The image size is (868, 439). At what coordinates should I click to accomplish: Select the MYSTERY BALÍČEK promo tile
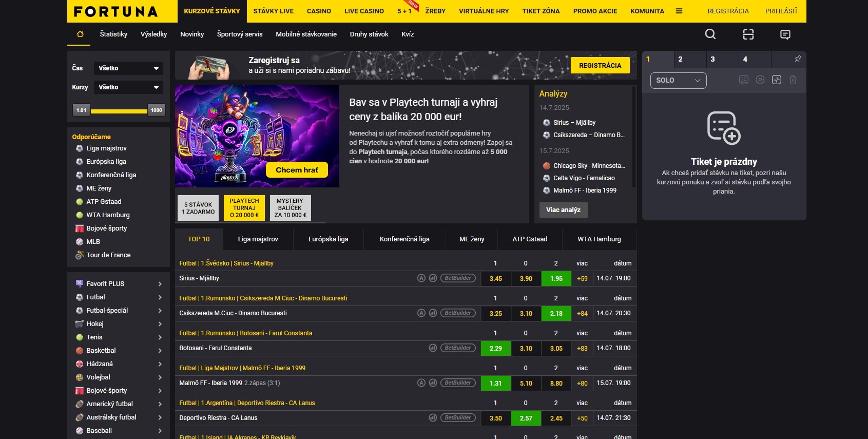click(290, 208)
